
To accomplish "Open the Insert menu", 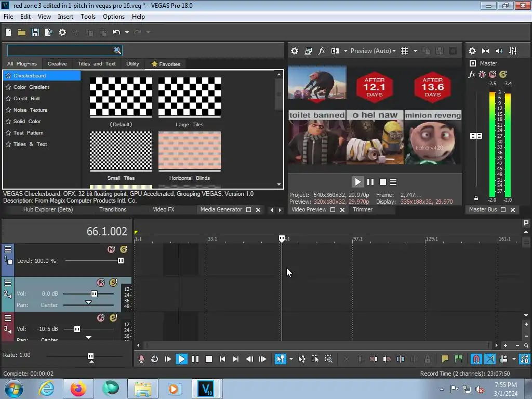I will point(65,17).
